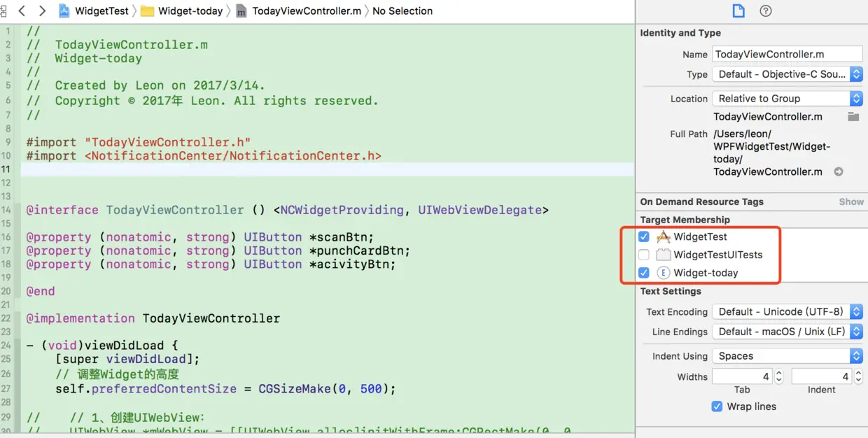Click the WidgetTest project icon in breadcrumb

point(64,10)
